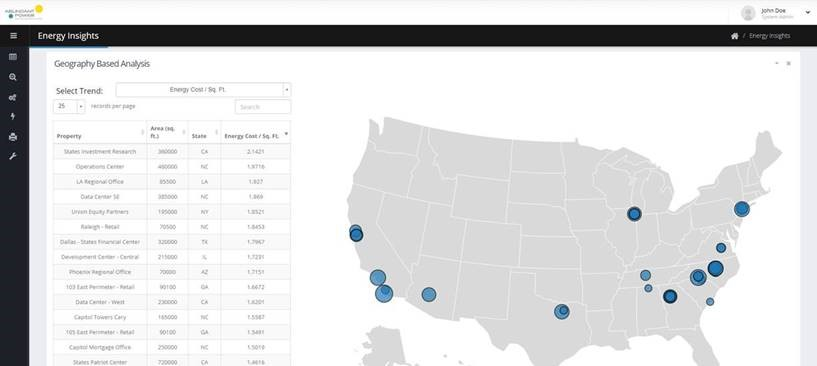Viewport: 817px width, 366px height.
Task: Click the John Doe avatar image
Action: [748, 13]
